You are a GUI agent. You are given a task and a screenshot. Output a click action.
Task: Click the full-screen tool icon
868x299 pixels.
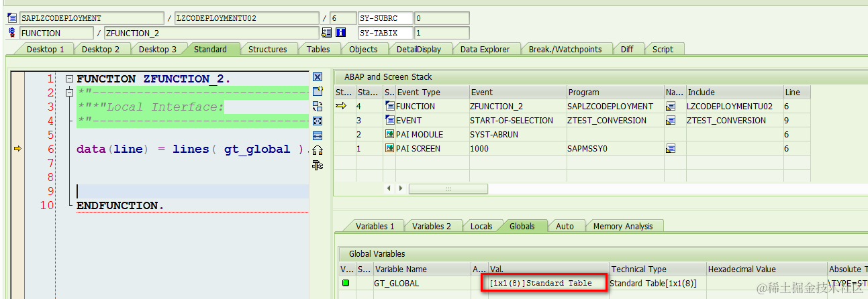318,121
